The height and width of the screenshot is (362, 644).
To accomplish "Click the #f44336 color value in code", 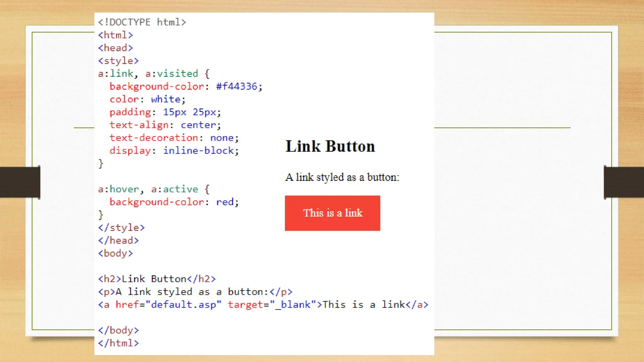I will tap(236, 86).
